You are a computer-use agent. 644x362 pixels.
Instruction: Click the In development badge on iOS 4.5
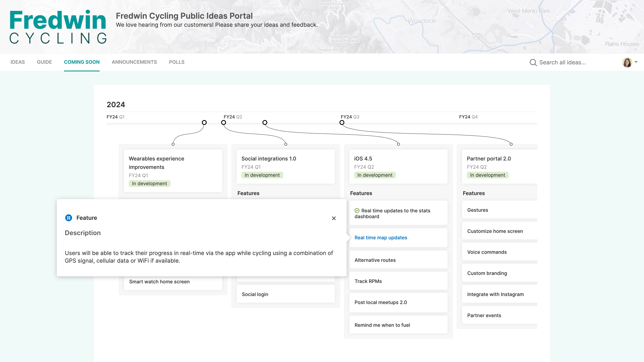click(375, 175)
